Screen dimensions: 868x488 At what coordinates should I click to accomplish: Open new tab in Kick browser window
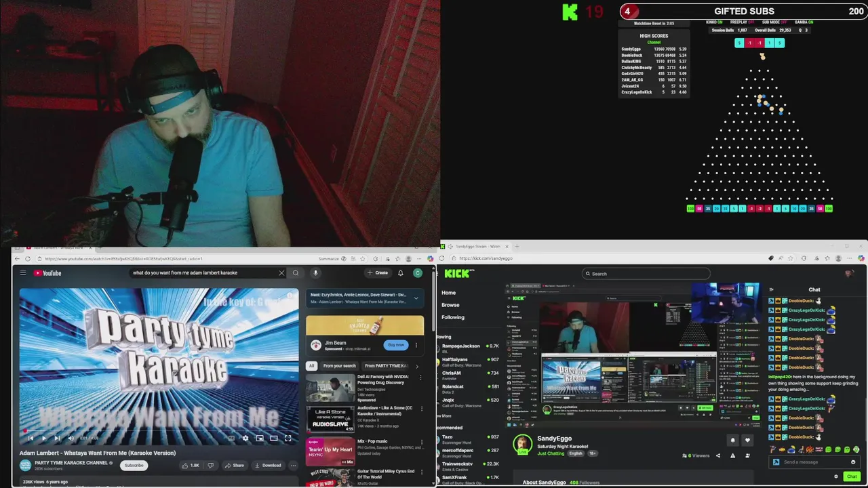pyautogui.click(x=517, y=247)
